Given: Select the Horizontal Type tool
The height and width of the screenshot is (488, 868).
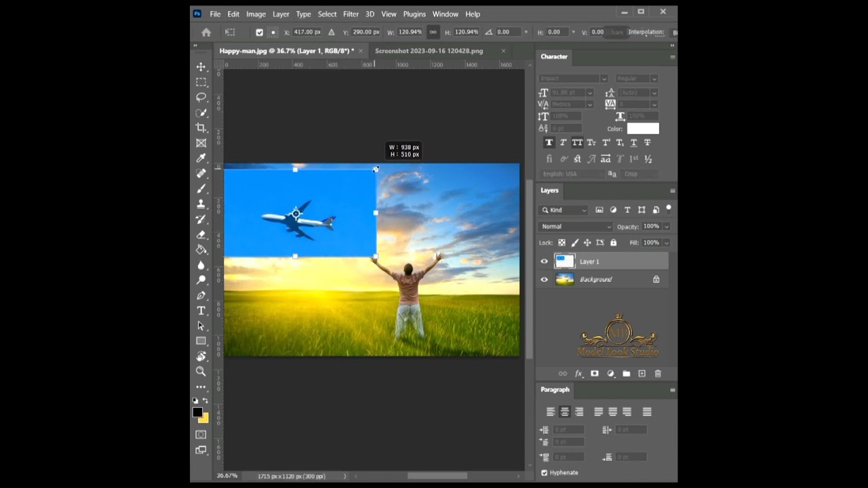Looking at the screenshot, I should [201, 310].
